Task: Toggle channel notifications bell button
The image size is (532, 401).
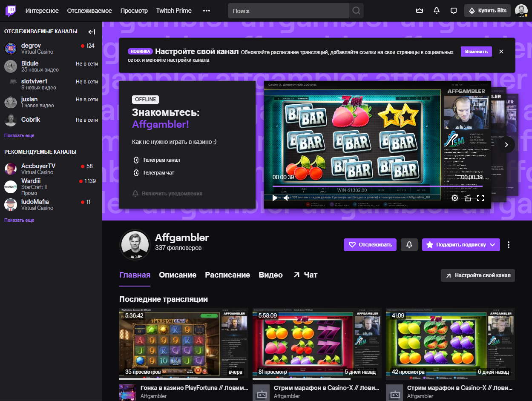Action: 409,245
